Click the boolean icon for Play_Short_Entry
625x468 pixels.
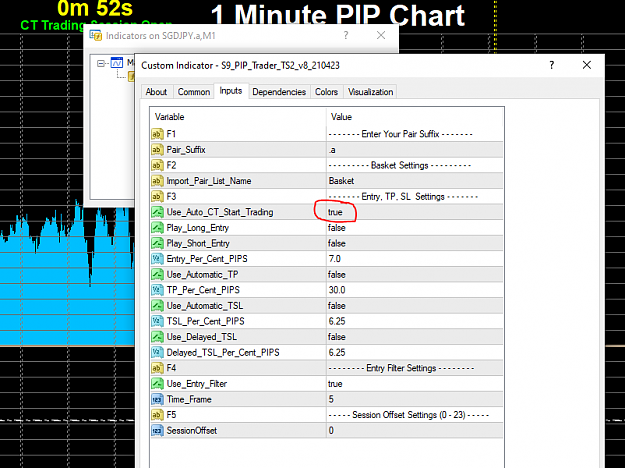click(x=157, y=243)
